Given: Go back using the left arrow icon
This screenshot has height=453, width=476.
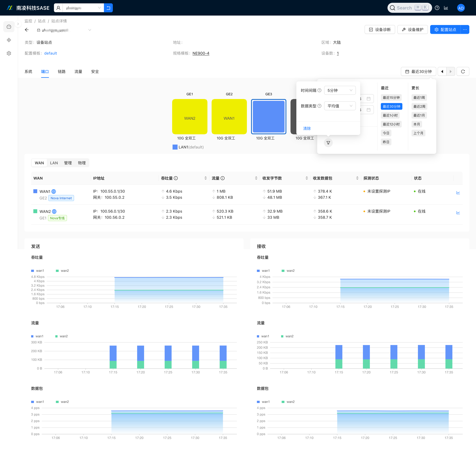Looking at the screenshot, I should pos(27,30).
